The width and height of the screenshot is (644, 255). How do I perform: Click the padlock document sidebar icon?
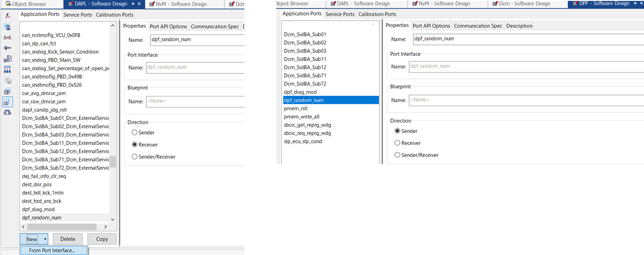(x=7, y=27)
